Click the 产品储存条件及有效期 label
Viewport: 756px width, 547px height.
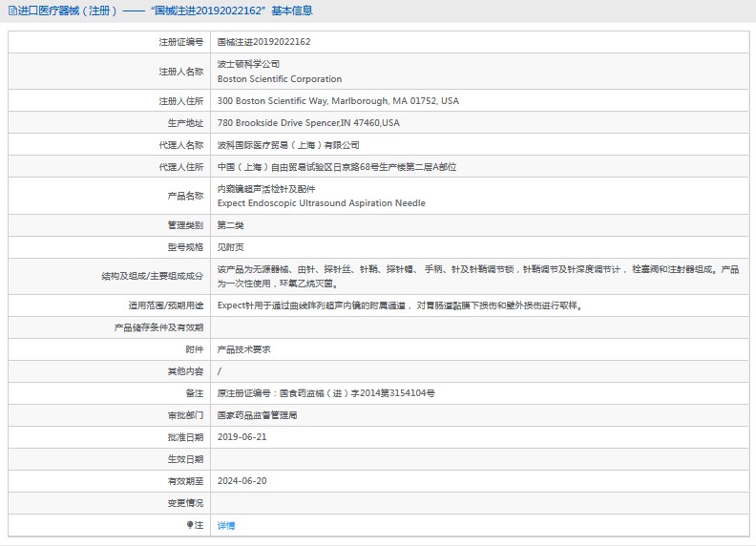[x=158, y=327]
